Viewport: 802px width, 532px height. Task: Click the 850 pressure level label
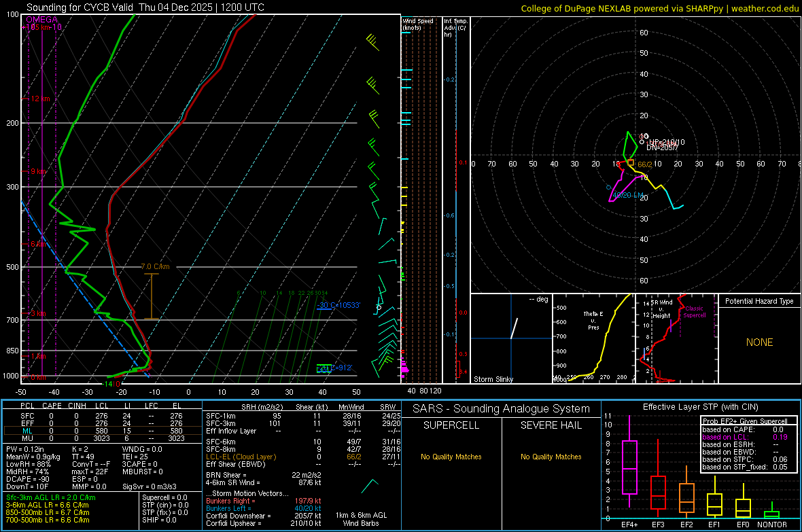12,351
